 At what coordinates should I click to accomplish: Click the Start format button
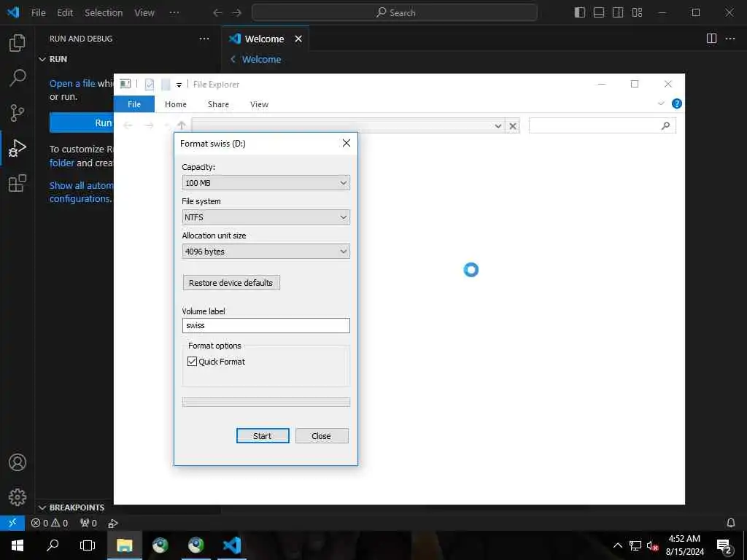point(263,436)
